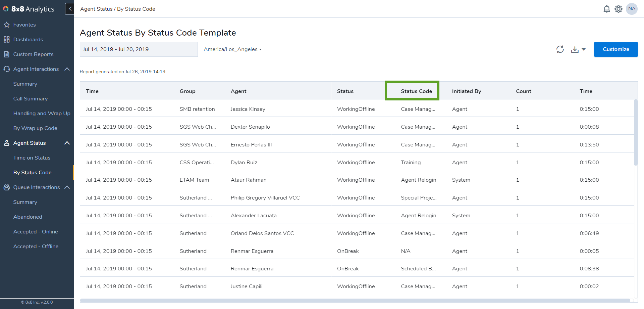Refresh the report with the refresh icon
This screenshot has width=644, height=309.
coord(560,49)
